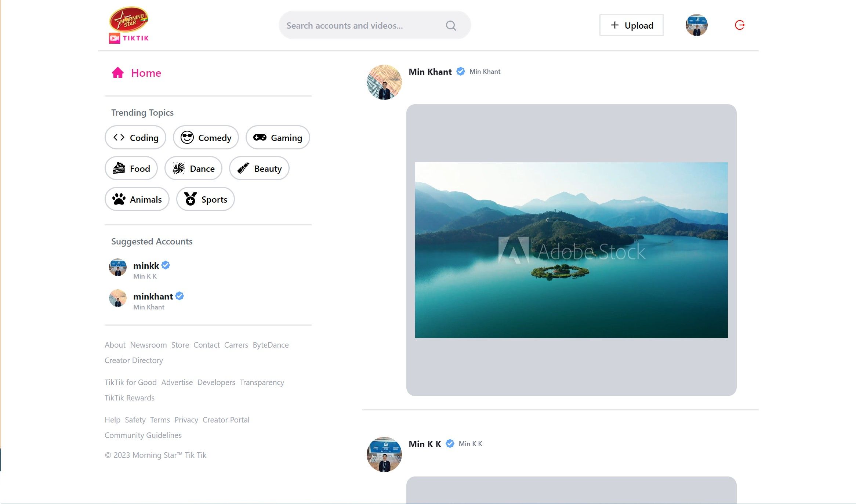This screenshot has height=504, width=856.
Task: Open the Comedy trending topic
Action: coord(206,138)
